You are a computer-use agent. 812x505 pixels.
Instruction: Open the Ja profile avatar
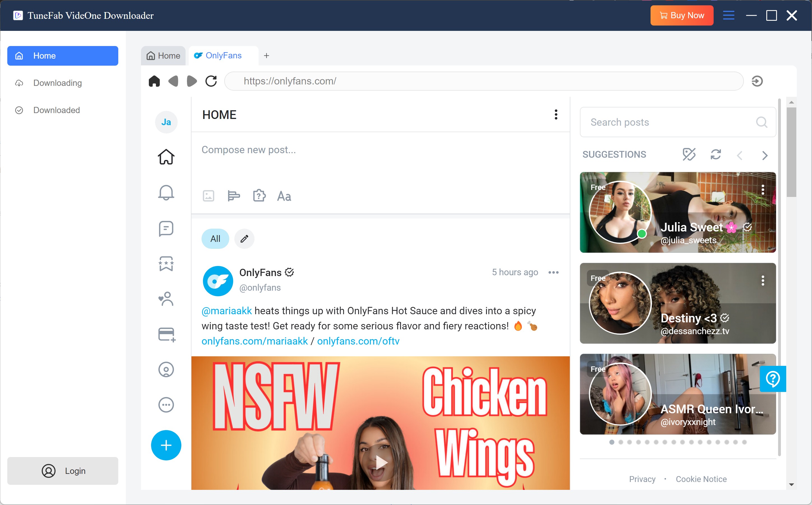pyautogui.click(x=166, y=122)
